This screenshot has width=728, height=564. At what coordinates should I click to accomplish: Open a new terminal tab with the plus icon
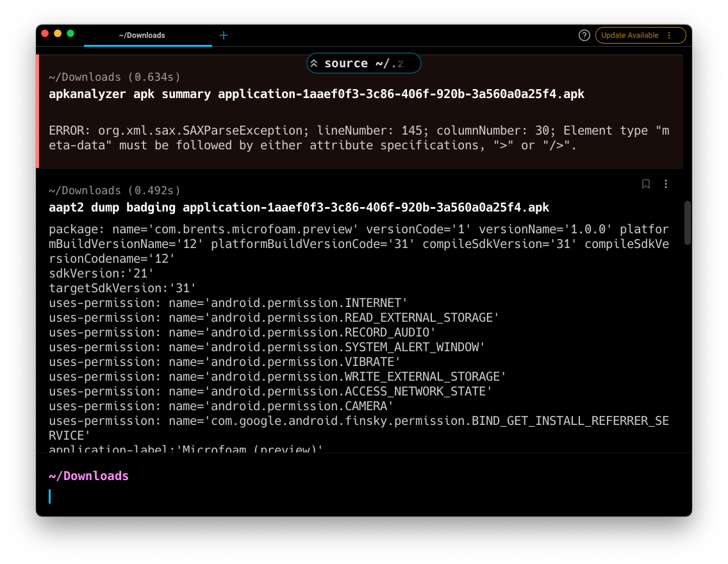click(x=223, y=35)
